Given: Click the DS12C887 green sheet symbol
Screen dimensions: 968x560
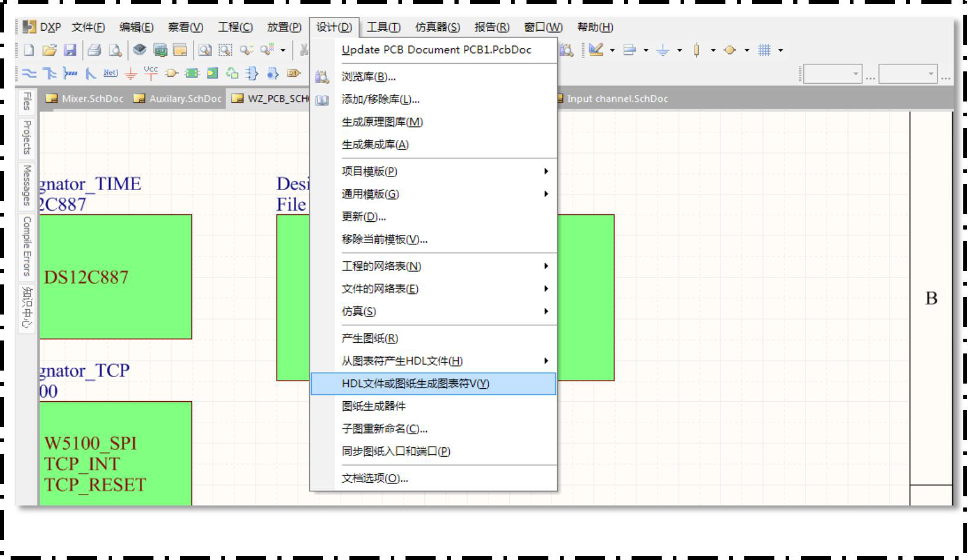Looking at the screenshot, I should coord(115,276).
